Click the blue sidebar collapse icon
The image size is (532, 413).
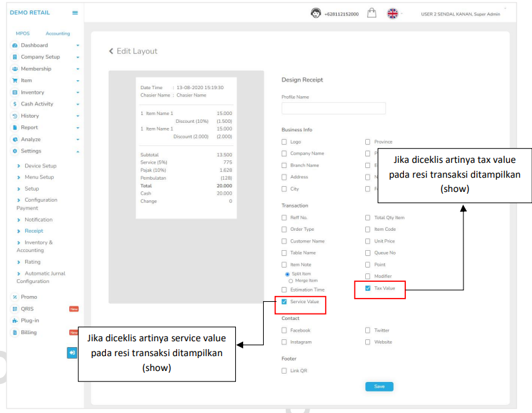(x=72, y=352)
